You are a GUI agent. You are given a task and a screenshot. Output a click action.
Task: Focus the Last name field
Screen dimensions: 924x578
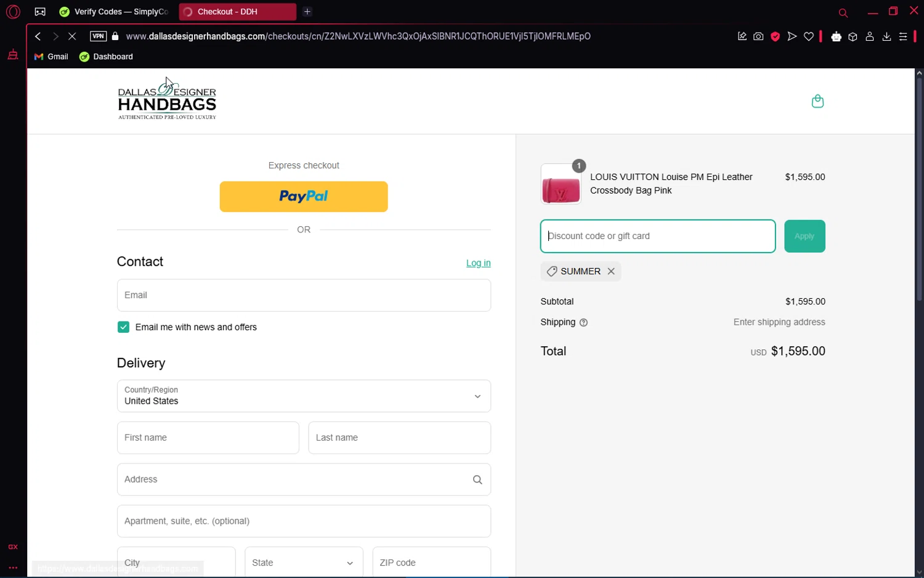(400, 438)
